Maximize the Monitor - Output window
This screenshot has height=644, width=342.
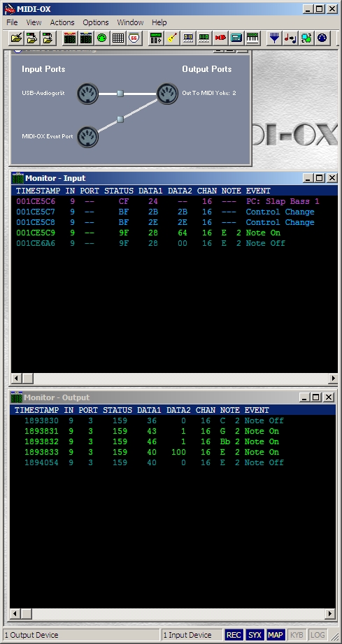tap(315, 397)
